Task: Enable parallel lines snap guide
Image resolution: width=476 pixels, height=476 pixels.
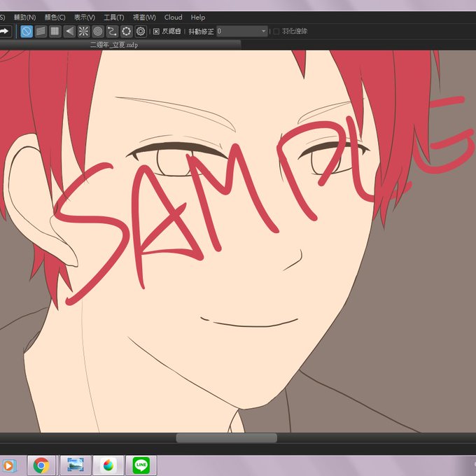Action: click(41, 31)
